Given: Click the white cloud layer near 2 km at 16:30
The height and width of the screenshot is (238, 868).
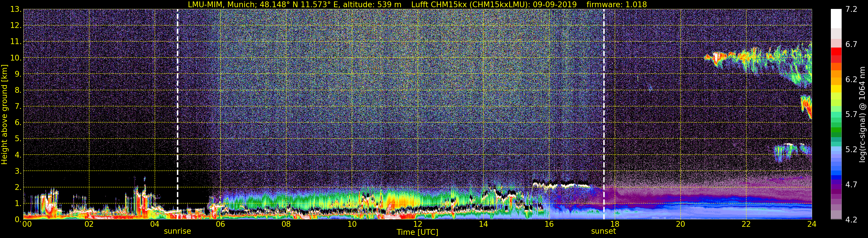Looking at the screenshot, I should pyautogui.click(x=561, y=185).
